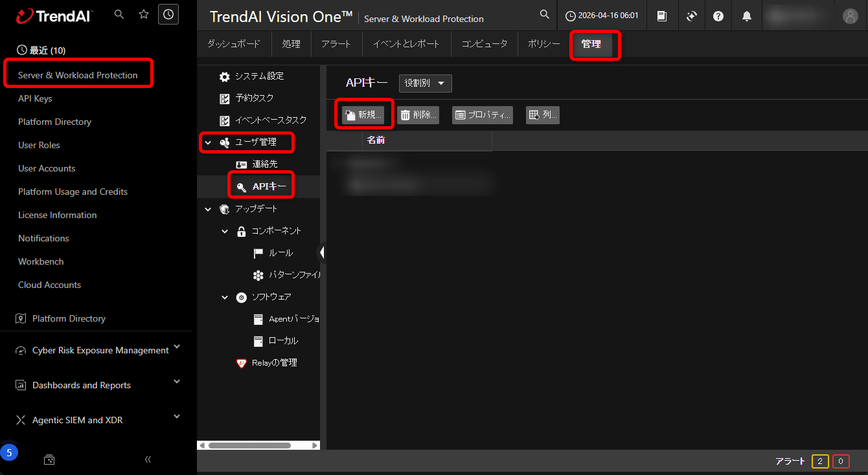Click the 削除... button
The image size is (868, 475).
418,115
